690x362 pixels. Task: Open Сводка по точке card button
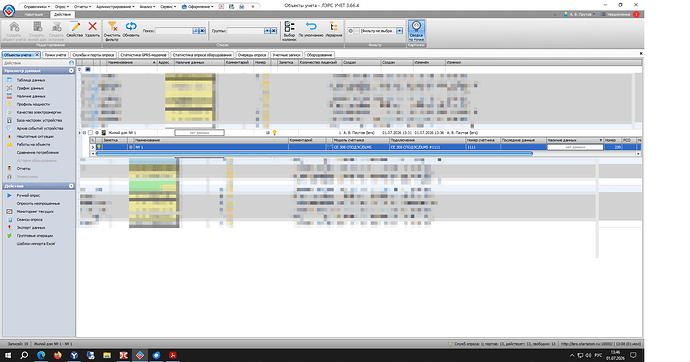pyautogui.click(x=416, y=31)
